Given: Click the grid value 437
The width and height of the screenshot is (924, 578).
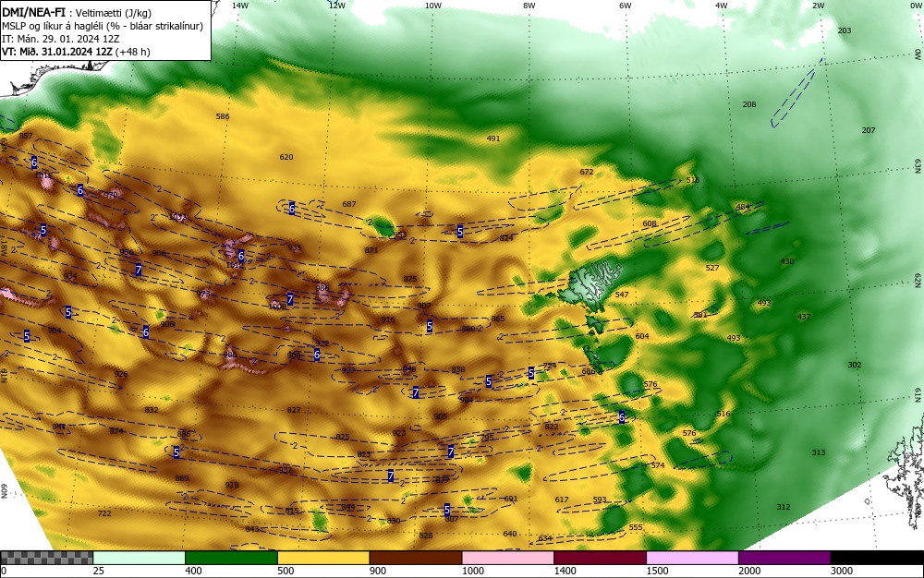Looking at the screenshot, I should coord(804,317).
